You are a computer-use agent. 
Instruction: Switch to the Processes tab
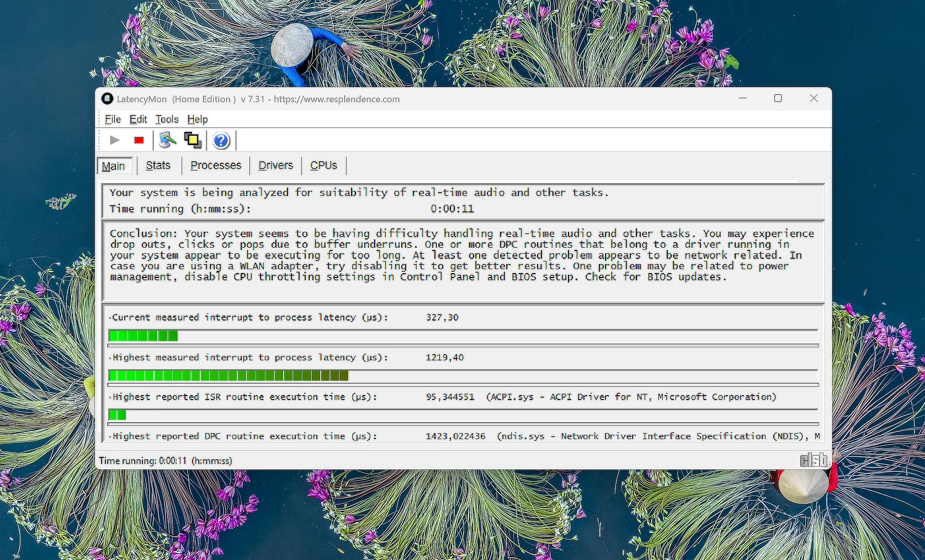tap(216, 166)
